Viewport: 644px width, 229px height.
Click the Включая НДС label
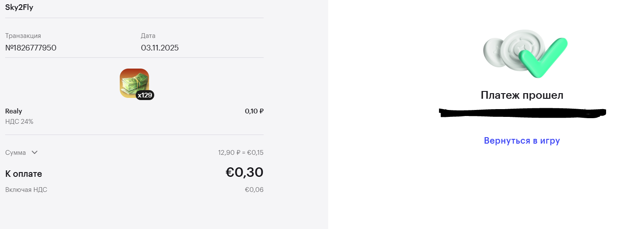[x=26, y=190]
